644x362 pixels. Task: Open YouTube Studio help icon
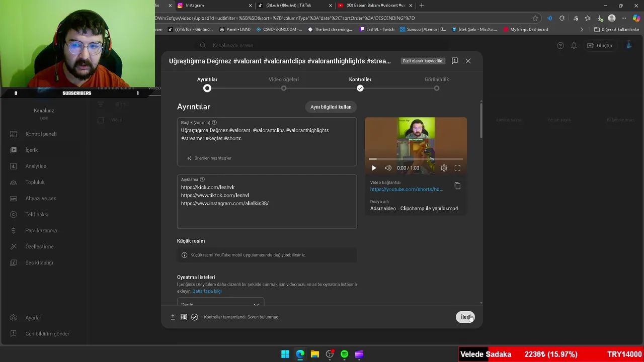click(x=560, y=46)
